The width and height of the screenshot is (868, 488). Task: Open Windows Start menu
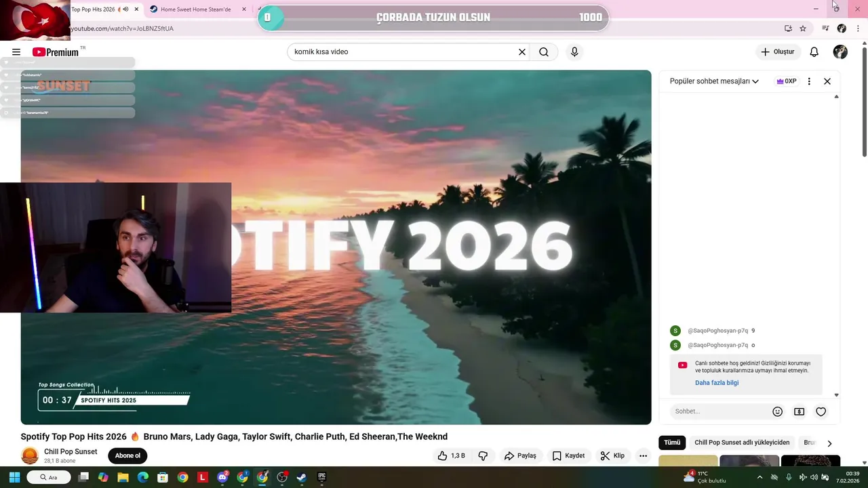[x=14, y=477]
